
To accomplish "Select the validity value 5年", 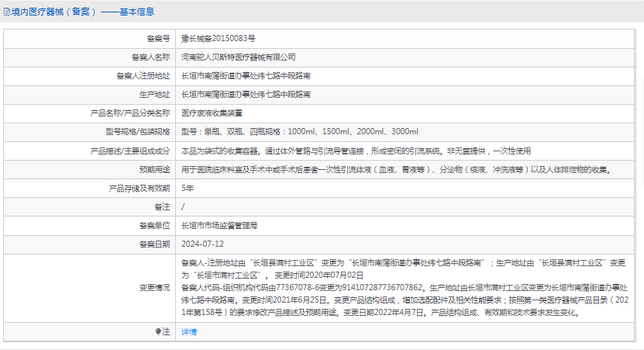I will pos(188,189).
